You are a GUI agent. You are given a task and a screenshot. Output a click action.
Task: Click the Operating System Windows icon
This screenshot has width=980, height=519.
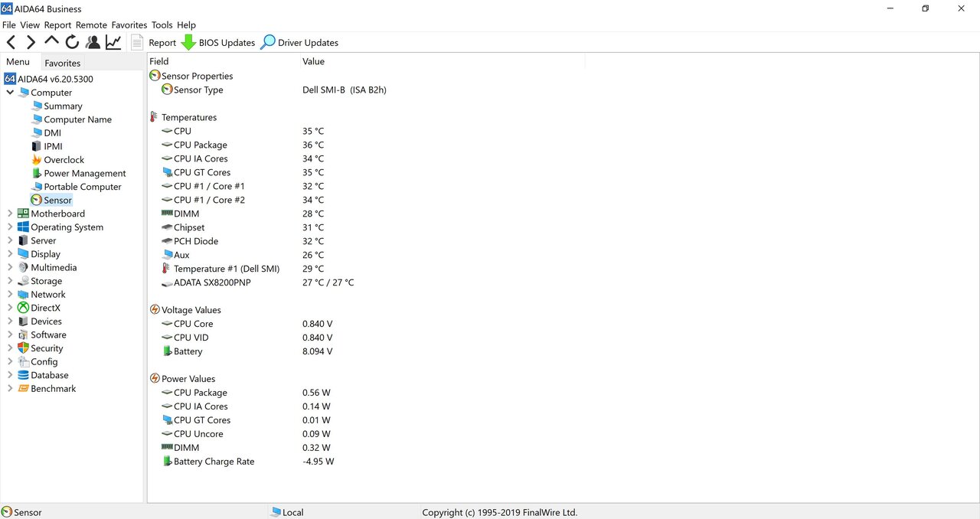(23, 227)
